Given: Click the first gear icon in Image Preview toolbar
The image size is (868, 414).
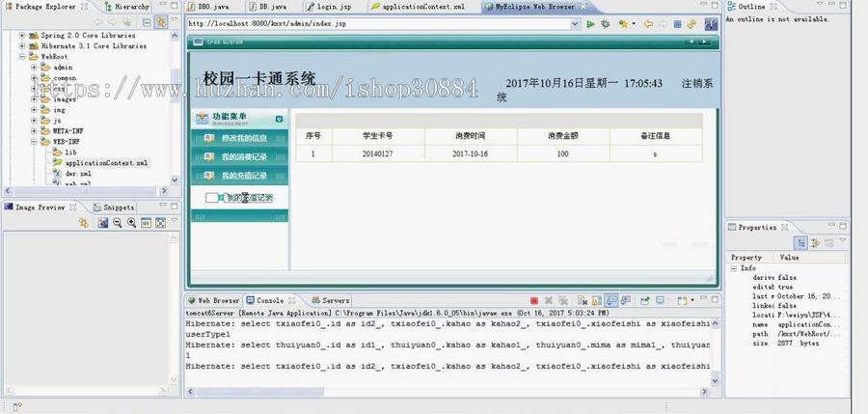Looking at the screenshot, I should (x=83, y=223).
